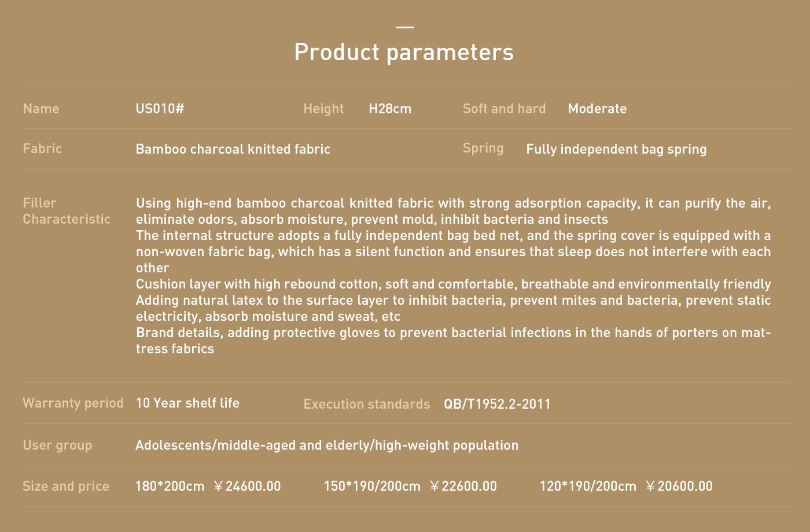Select Bamboo charcoal knitted fabric text
Viewport: 810px width, 532px height.
coord(233,149)
